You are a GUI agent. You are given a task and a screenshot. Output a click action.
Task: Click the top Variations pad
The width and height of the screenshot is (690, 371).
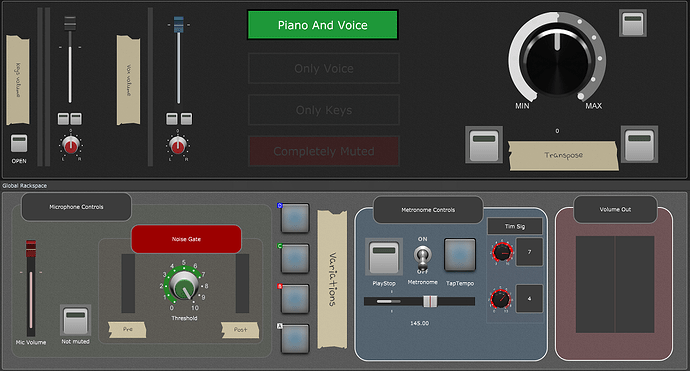click(295, 217)
